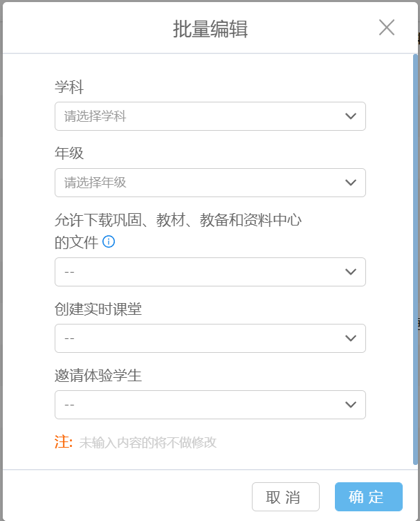Expand the 允许下载巩固 file permission dropdown
Viewport: 420px width, 521px height.
pos(210,272)
